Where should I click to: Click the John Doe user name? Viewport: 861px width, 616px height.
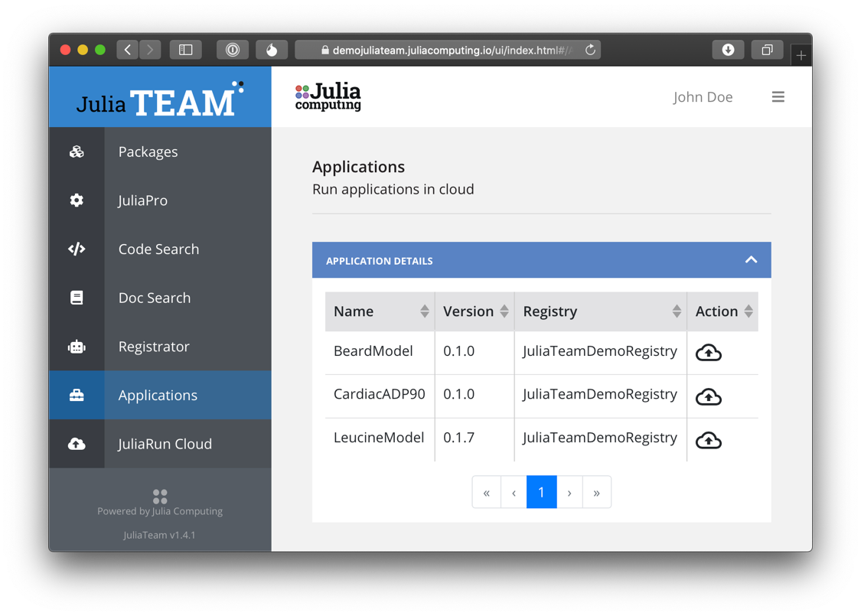coord(703,97)
